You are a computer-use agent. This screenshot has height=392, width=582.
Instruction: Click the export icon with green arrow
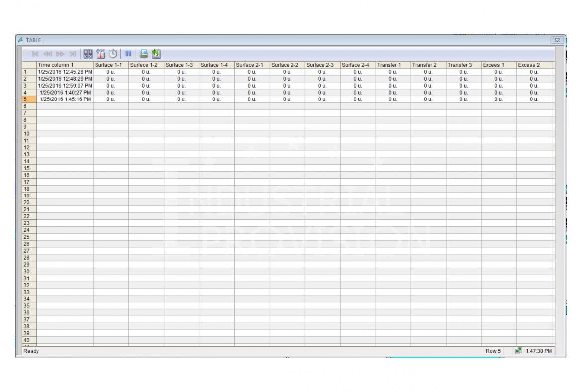156,53
